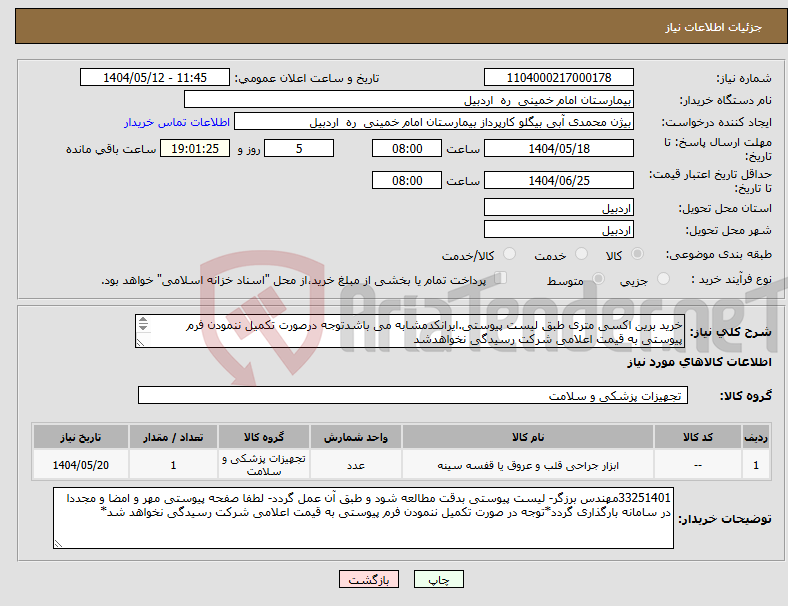Click the unit cell عدد
This screenshot has width=788, height=606.
pos(356,465)
